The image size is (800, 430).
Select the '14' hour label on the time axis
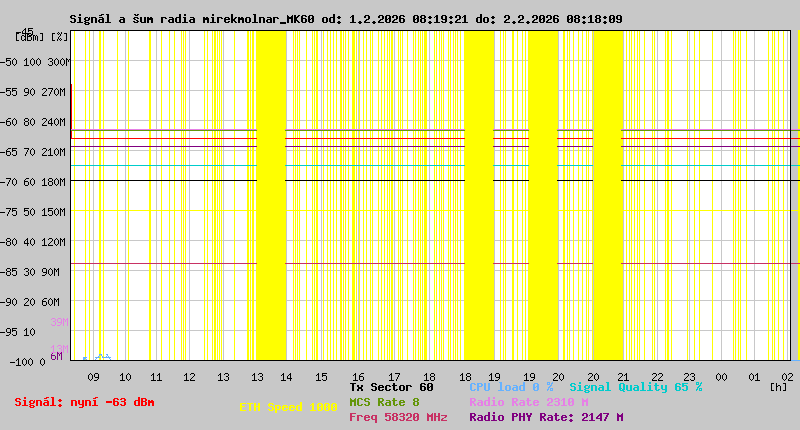pyautogui.click(x=286, y=377)
